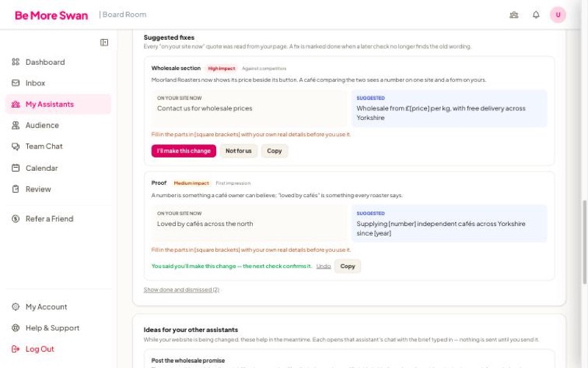588x368 pixels.
Task: Log Out of the app
Action: click(x=58, y=349)
